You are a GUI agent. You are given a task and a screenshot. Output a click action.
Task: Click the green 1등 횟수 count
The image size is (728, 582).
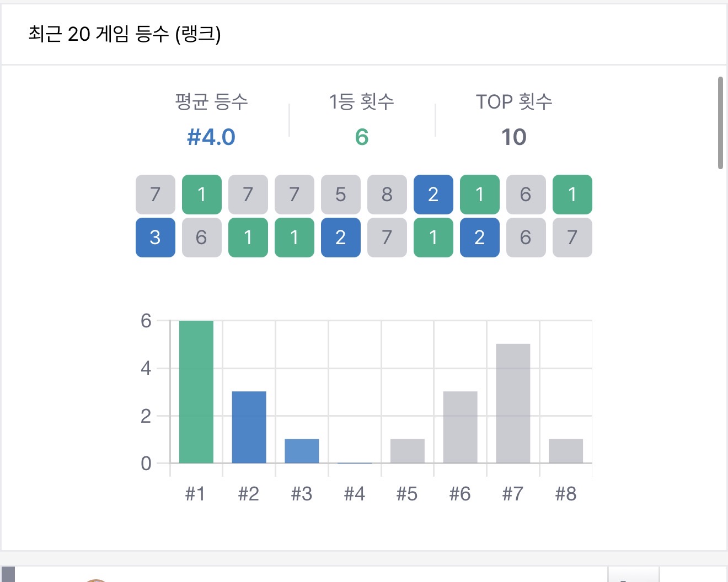coord(362,137)
